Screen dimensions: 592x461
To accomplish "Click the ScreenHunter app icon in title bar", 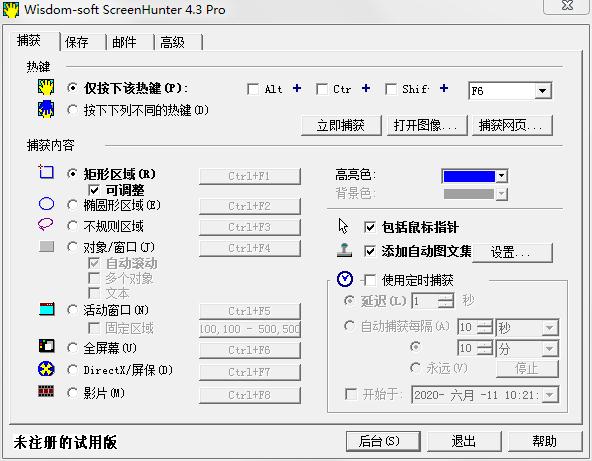I will click(11, 10).
